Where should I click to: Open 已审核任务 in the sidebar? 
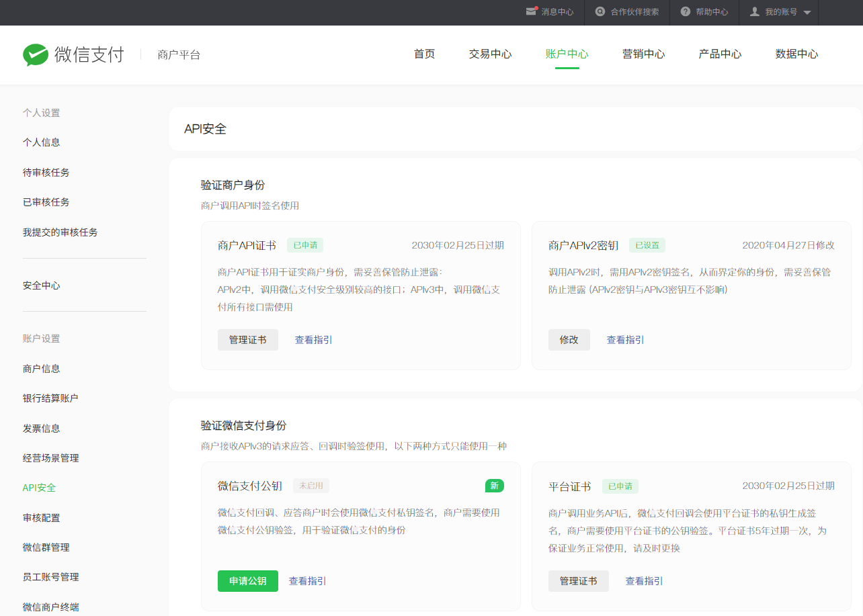46,202
